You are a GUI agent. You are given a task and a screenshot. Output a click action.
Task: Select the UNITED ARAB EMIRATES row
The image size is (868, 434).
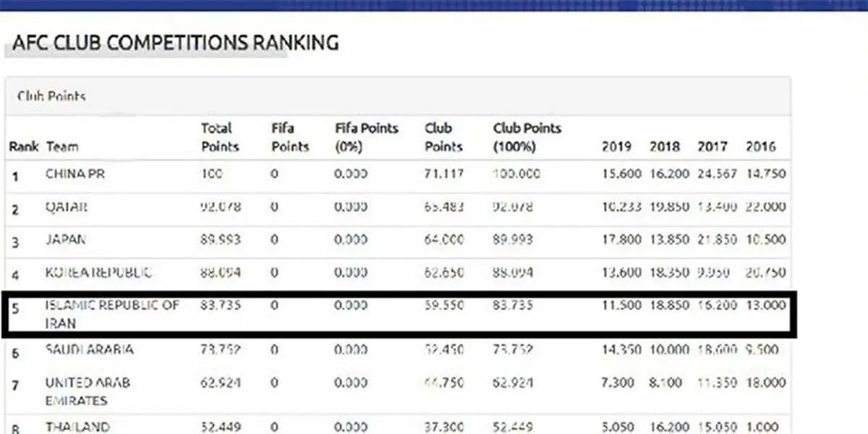pos(398,391)
